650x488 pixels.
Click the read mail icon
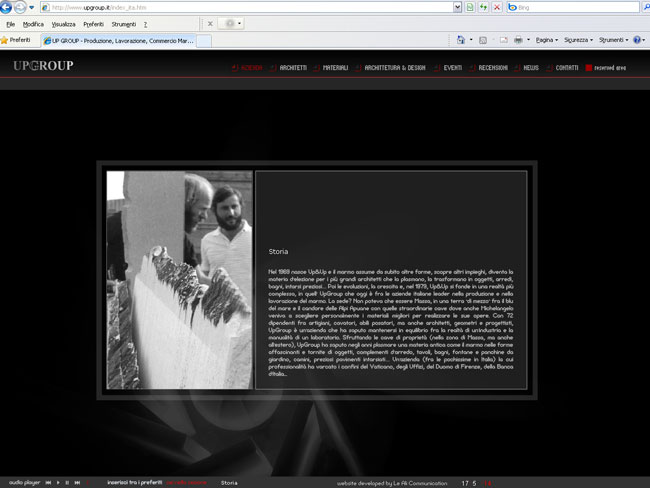click(503, 40)
